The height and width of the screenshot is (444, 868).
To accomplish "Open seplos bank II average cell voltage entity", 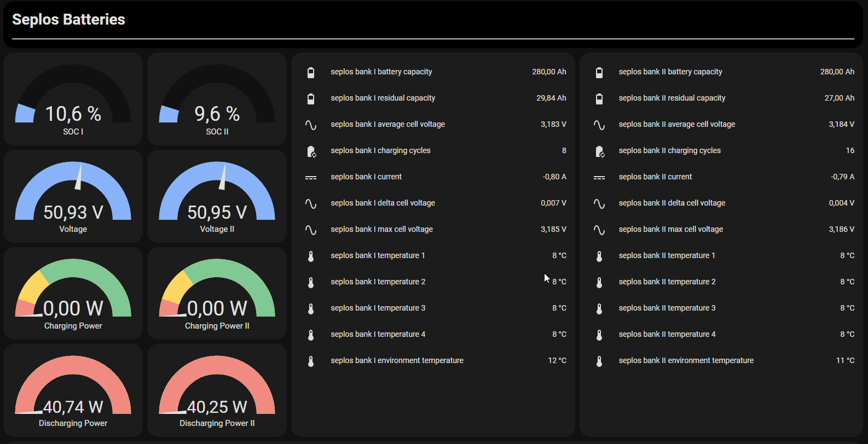I will [721, 124].
